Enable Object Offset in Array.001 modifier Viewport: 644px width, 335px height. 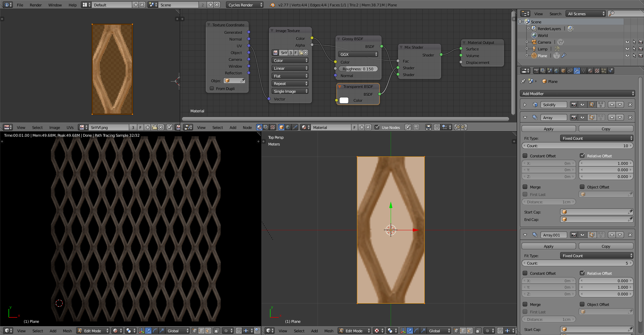(x=582, y=304)
